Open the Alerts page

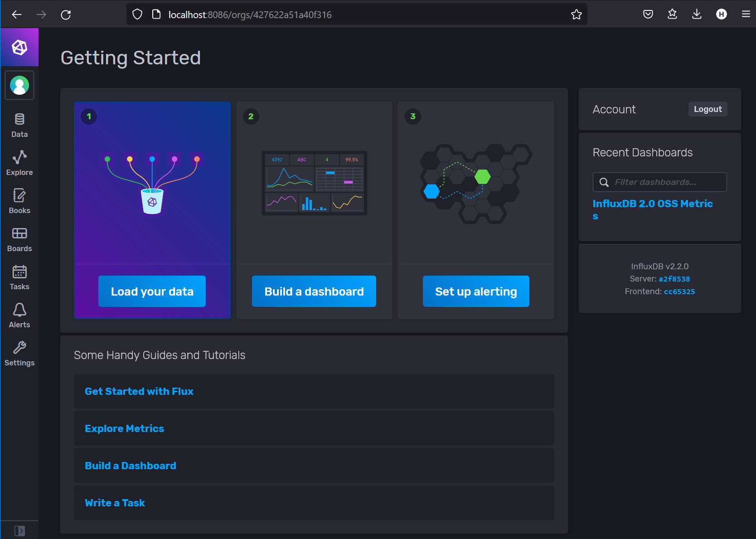coord(19,316)
